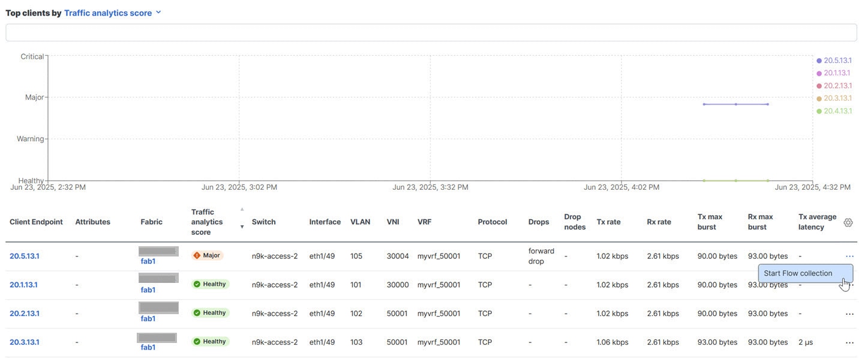Open actions menu for 20.3.13.1 row
868x358 pixels.
click(x=849, y=342)
